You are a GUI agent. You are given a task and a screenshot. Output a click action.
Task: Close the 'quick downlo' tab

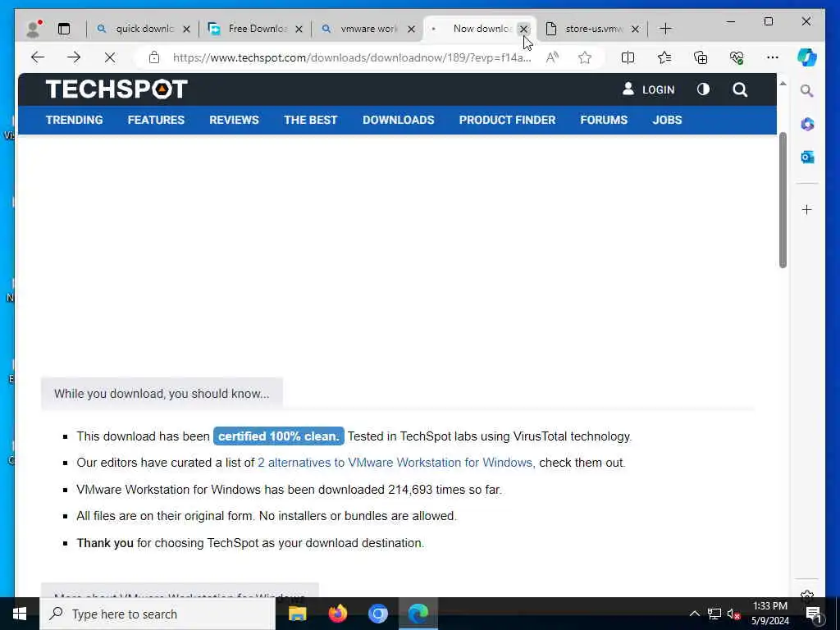186,29
